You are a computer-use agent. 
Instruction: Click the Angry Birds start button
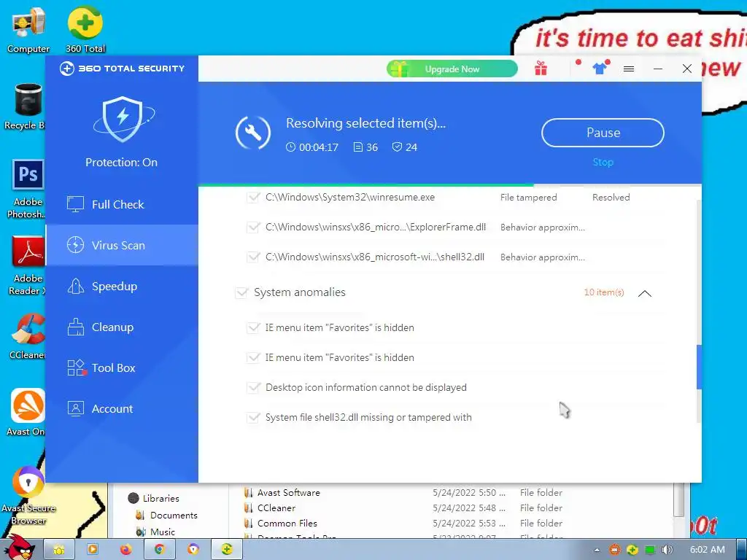tap(20, 548)
